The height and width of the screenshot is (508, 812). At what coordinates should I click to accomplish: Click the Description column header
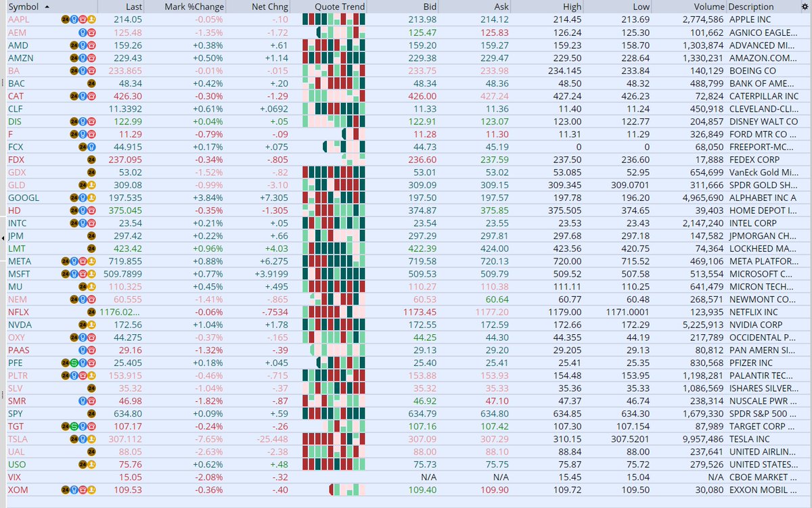pyautogui.click(x=752, y=7)
